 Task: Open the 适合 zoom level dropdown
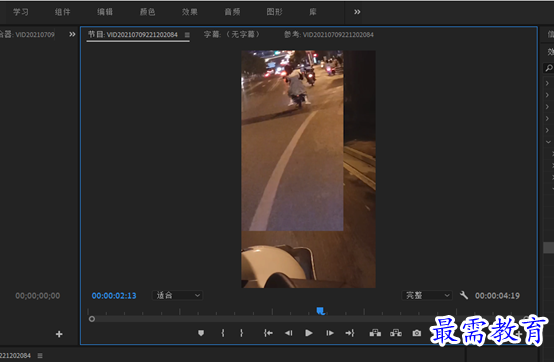click(177, 295)
